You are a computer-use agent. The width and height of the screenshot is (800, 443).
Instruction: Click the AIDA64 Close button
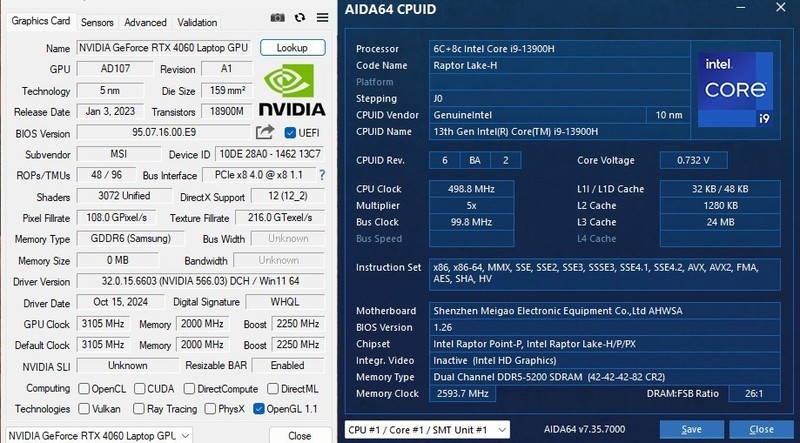[761, 430]
